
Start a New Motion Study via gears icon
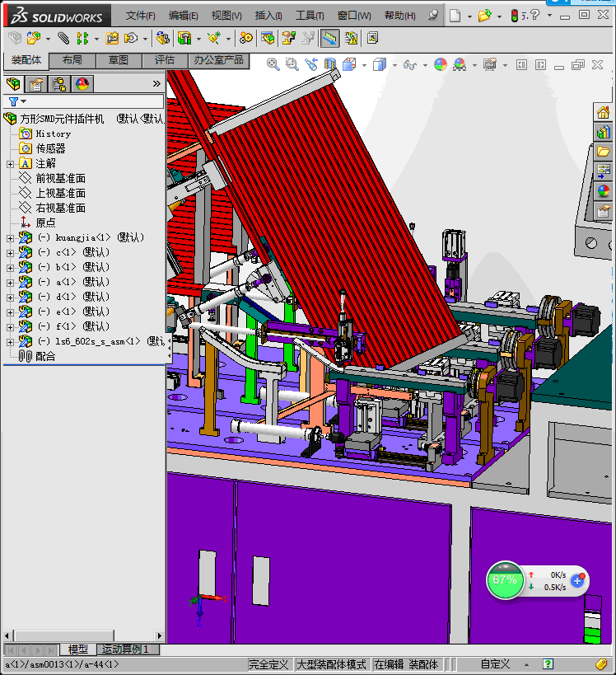(x=246, y=38)
